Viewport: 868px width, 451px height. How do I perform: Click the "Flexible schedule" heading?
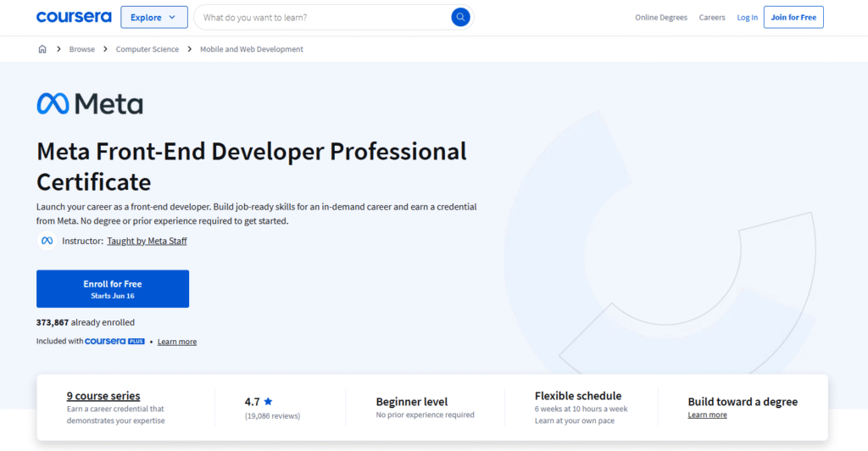pos(578,396)
